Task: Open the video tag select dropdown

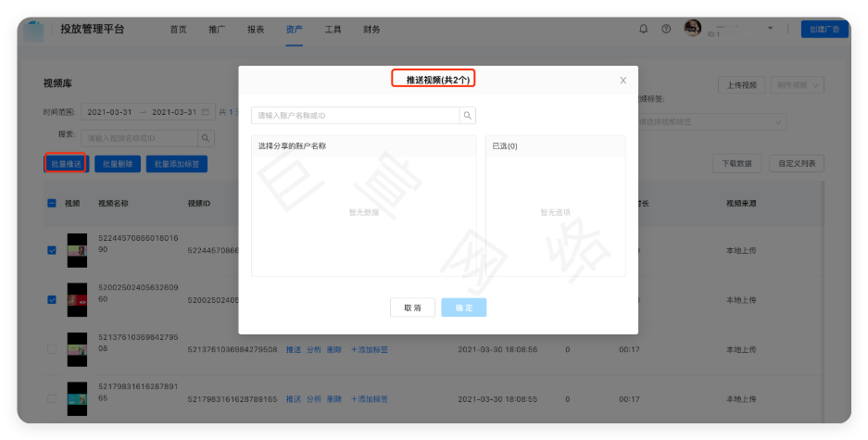Action: coord(711,121)
